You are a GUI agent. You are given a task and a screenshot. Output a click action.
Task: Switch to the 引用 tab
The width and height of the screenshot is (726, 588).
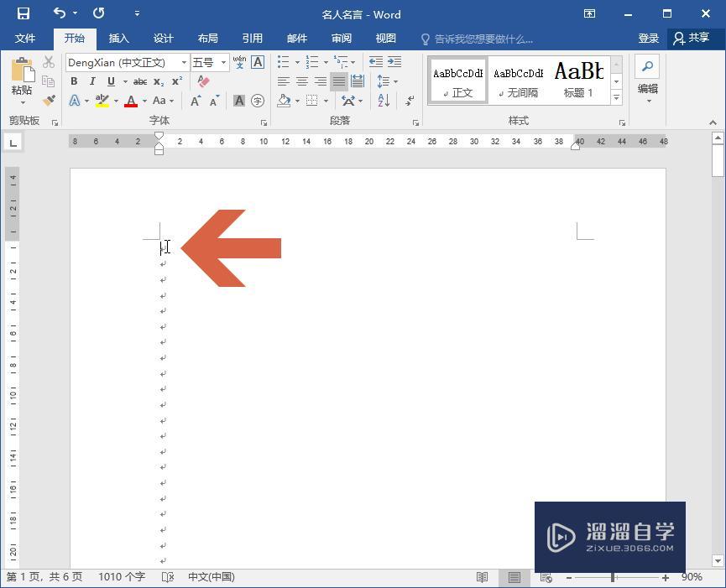pos(253,39)
